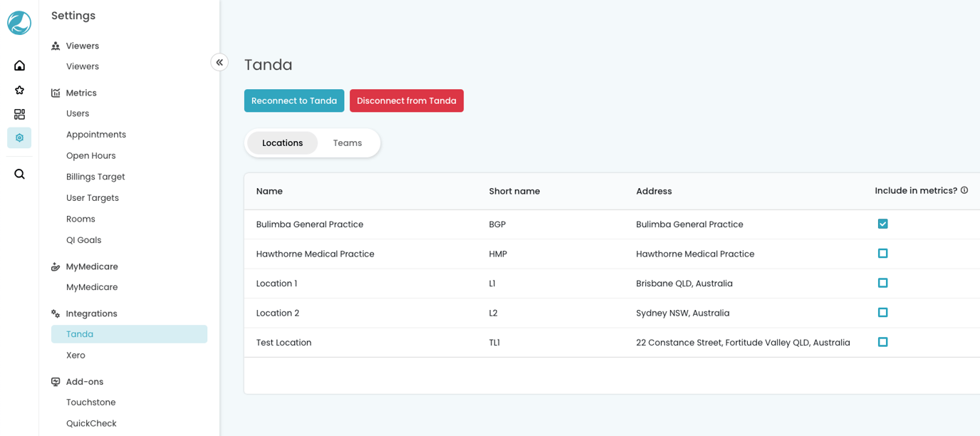Go to Home via house icon
Image resolution: width=980 pixels, height=436 pixels.
click(x=19, y=66)
